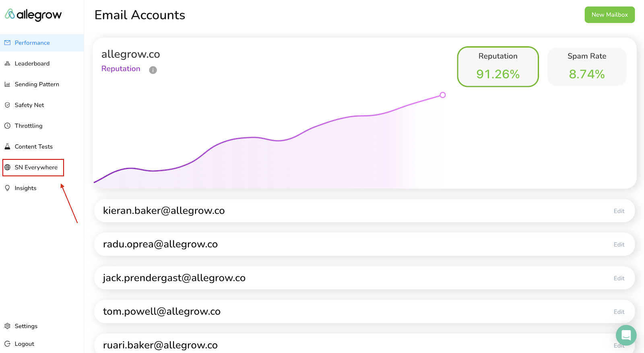Screen dimensions: 644x353
Task: Navigate to Safety Net
Action: [x=29, y=105]
